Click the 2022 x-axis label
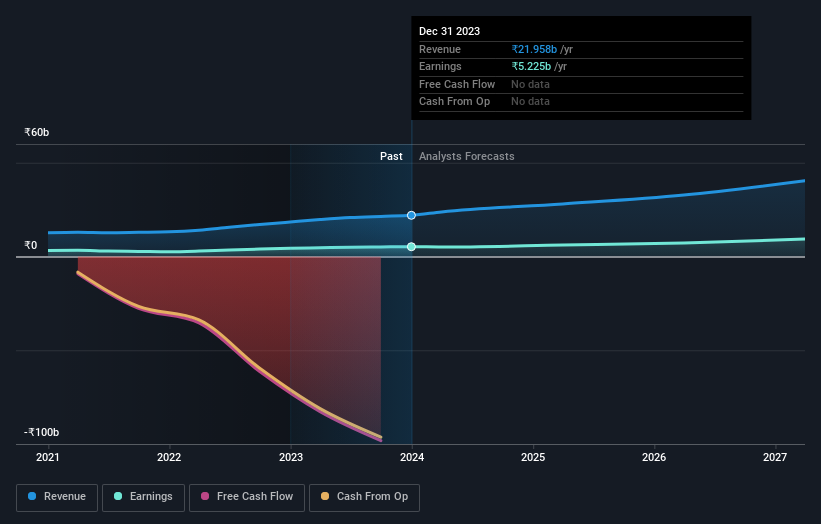The width and height of the screenshot is (821, 524). (169, 457)
